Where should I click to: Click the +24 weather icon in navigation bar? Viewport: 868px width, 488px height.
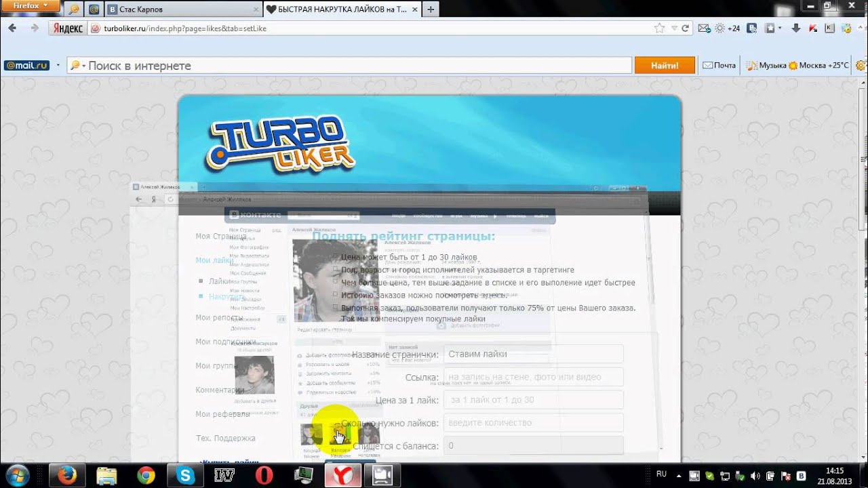(727, 28)
